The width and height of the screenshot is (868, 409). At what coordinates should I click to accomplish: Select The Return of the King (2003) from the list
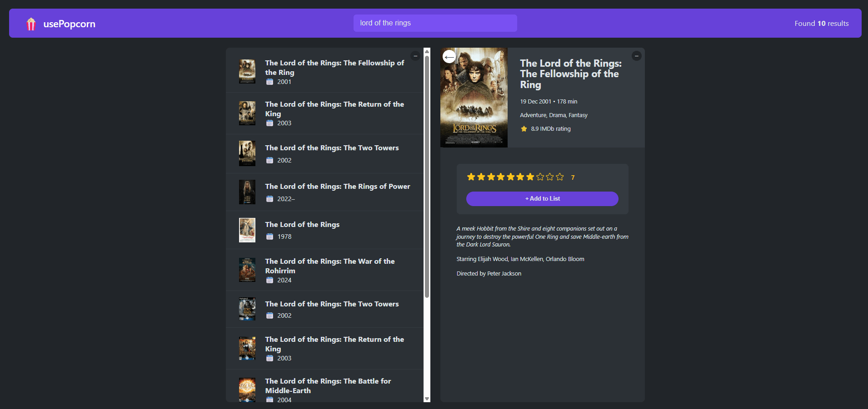click(334, 113)
